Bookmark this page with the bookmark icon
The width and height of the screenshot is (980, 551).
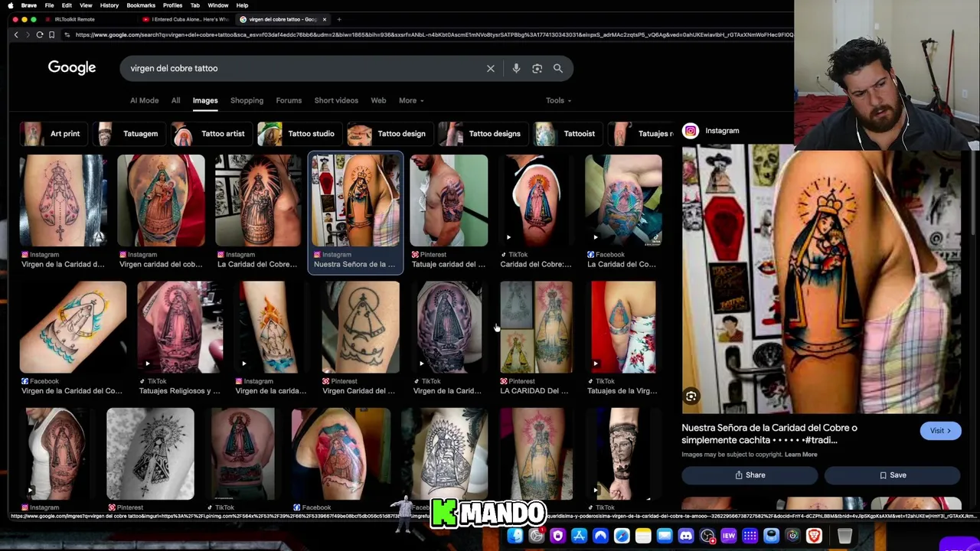[51, 34]
